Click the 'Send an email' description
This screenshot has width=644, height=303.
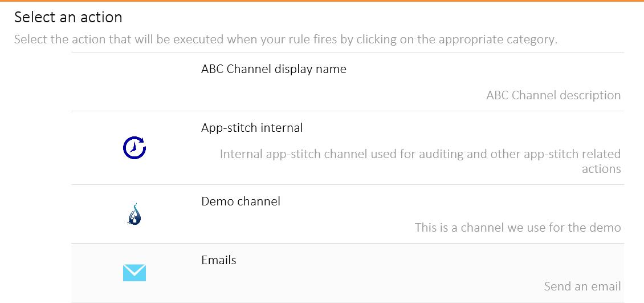[582, 286]
